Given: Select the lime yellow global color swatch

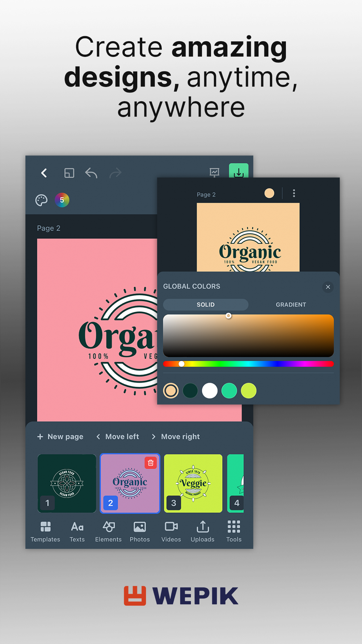Looking at the screenshot, I should [x=249, y=391].
